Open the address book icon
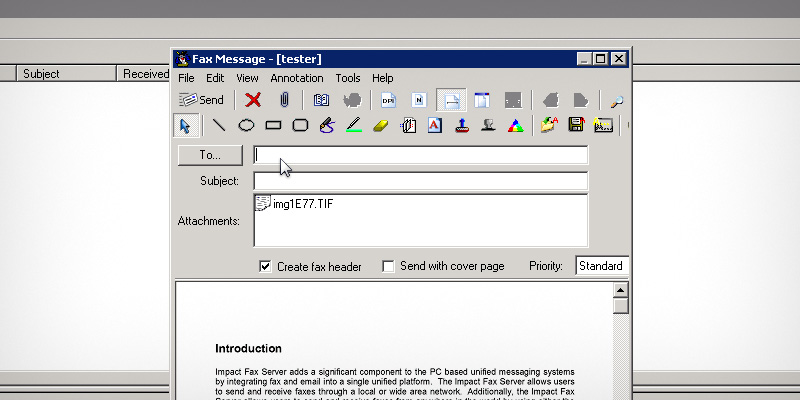Viewport: 800px width, 400px height. (x=321, y=100)
